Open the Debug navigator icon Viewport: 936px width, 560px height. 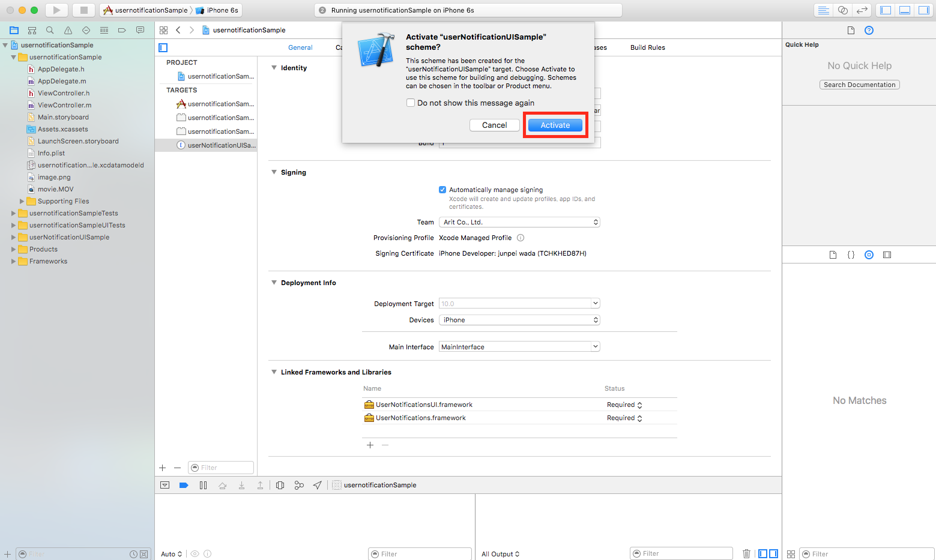[104, 30]
